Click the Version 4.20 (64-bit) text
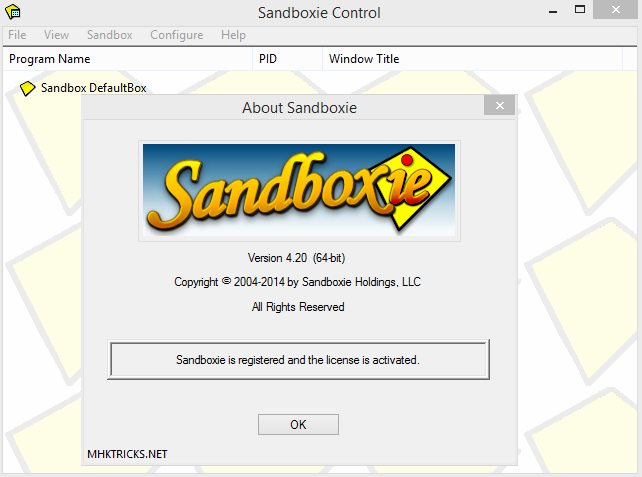 pos(298,258)
